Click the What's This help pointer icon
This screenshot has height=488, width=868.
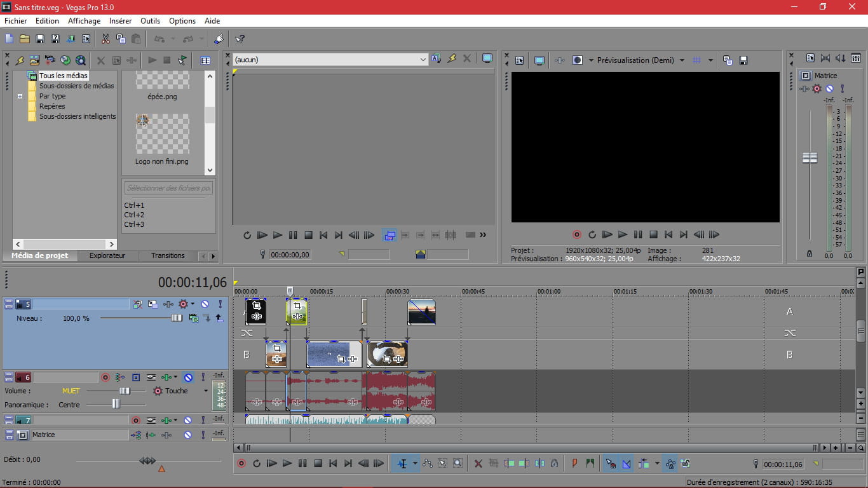(x=240, y=39)
